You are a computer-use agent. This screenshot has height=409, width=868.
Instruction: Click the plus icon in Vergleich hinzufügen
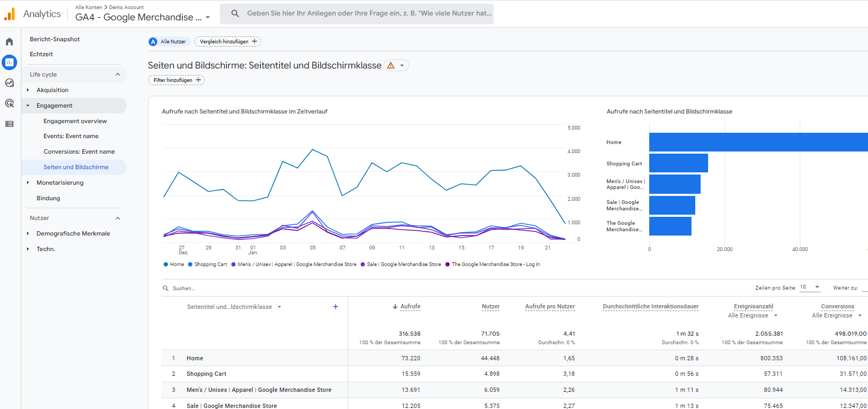(x=255, y=41)
